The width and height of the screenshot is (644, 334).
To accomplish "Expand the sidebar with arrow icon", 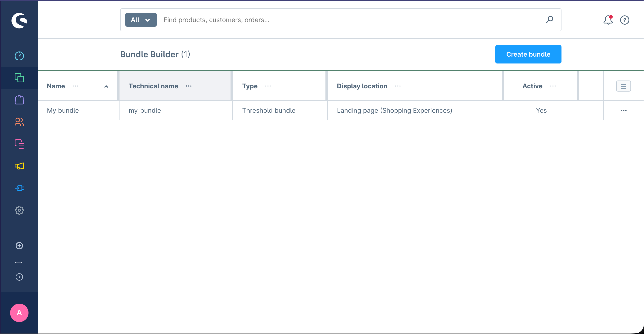I will (x=19, y=277).
